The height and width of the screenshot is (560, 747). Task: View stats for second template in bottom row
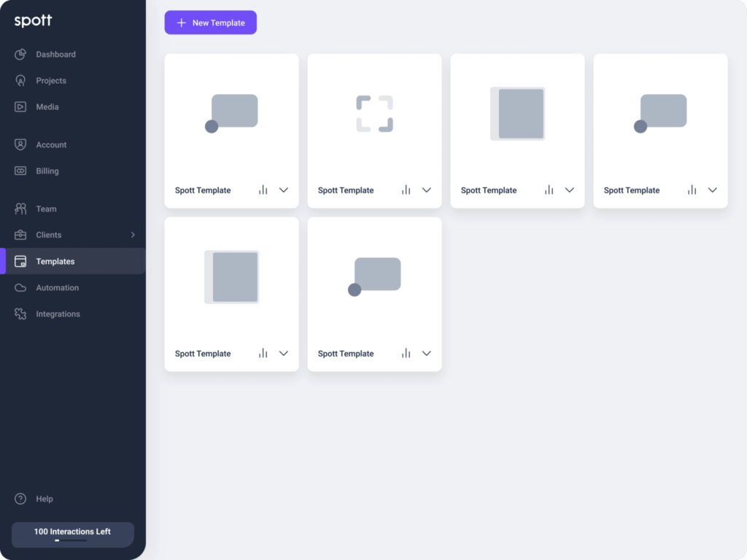coord(406,354)
